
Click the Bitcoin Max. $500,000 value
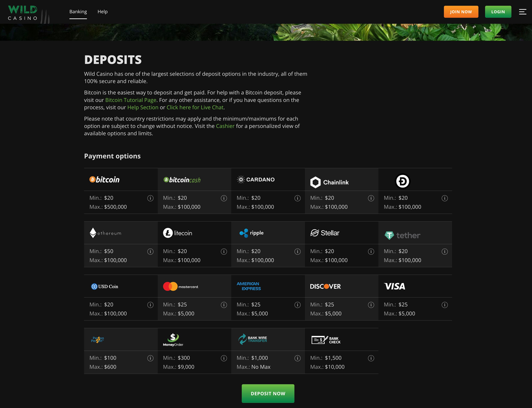point(115,207)
